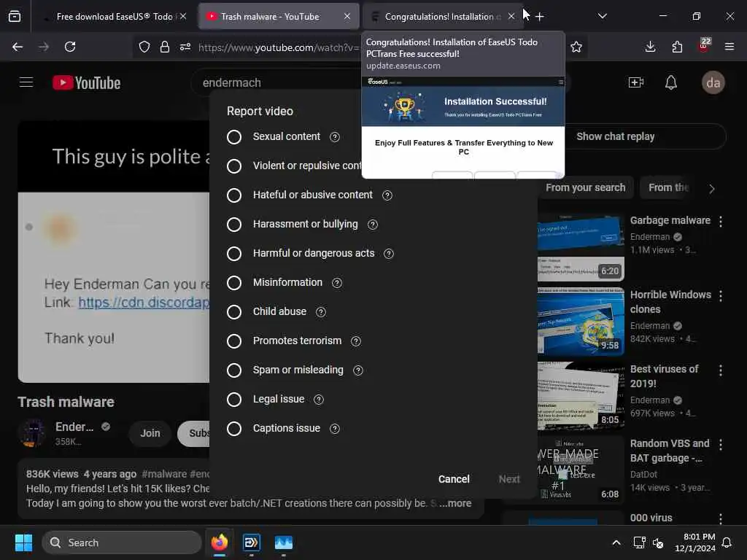
Task: Pick the Spam or misleading option
Action: (234, 370)
